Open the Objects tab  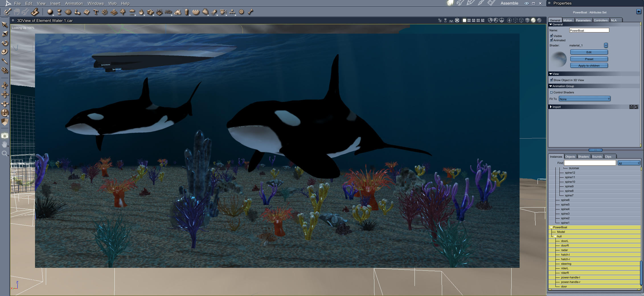click(x=570, y=157)
